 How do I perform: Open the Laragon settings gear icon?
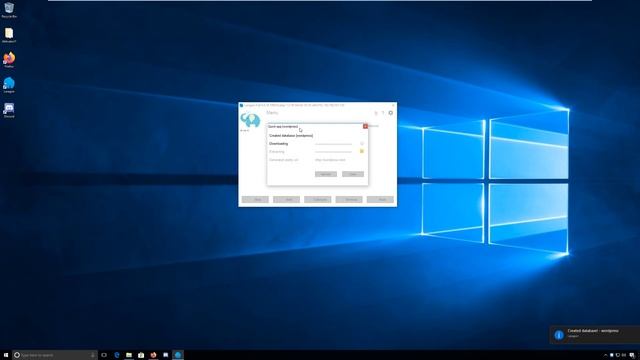(391, 113)
